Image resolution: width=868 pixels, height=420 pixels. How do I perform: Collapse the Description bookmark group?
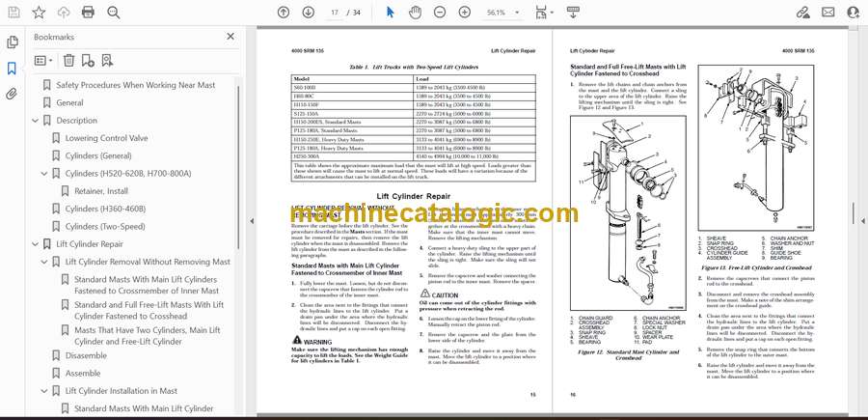point(36,121)
